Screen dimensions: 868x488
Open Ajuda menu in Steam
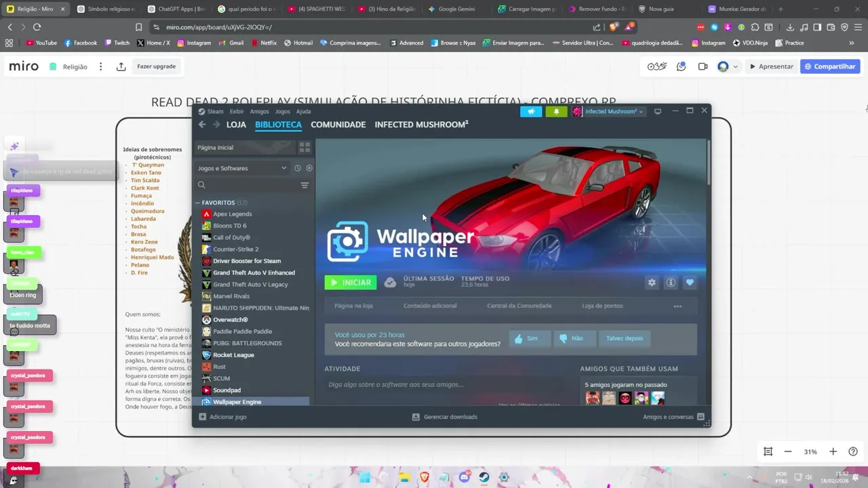click(303, 111)
